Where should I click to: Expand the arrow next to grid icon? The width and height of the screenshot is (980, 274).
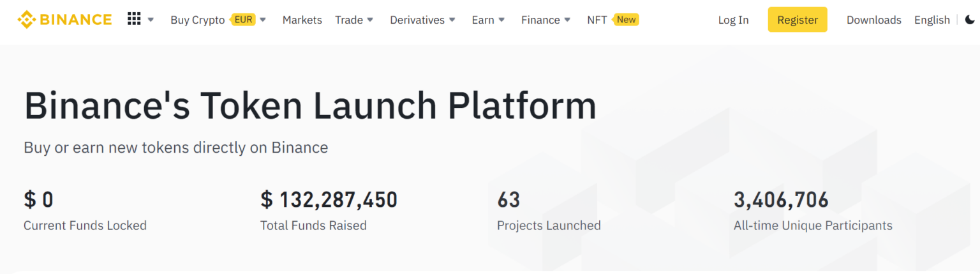click(x=151, y=20)
